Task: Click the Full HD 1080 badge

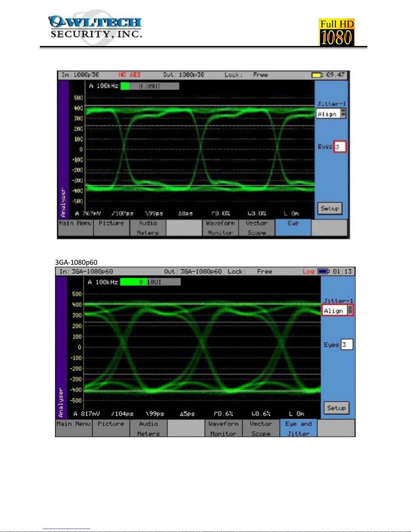Action: click(337, 32)
